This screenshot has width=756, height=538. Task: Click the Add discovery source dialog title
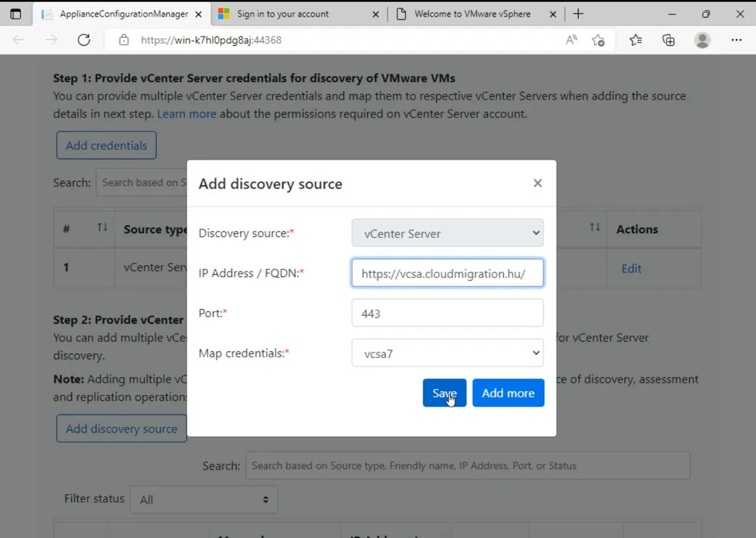pos(270,184)
